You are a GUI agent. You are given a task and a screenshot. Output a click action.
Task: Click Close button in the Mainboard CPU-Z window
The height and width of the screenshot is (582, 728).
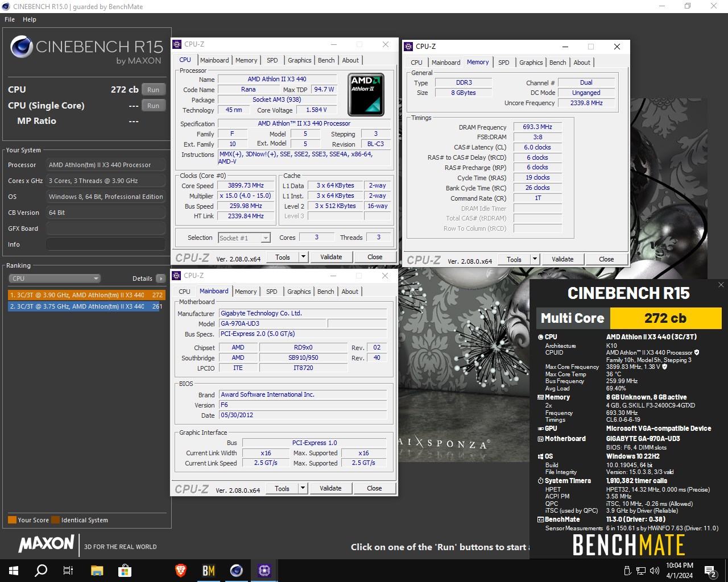[374, 489]
